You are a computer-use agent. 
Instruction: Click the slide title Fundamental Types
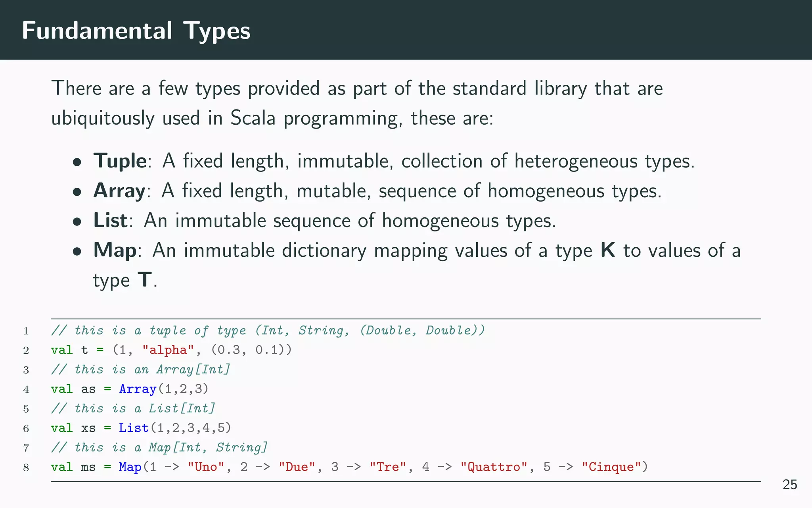(136, 31)
